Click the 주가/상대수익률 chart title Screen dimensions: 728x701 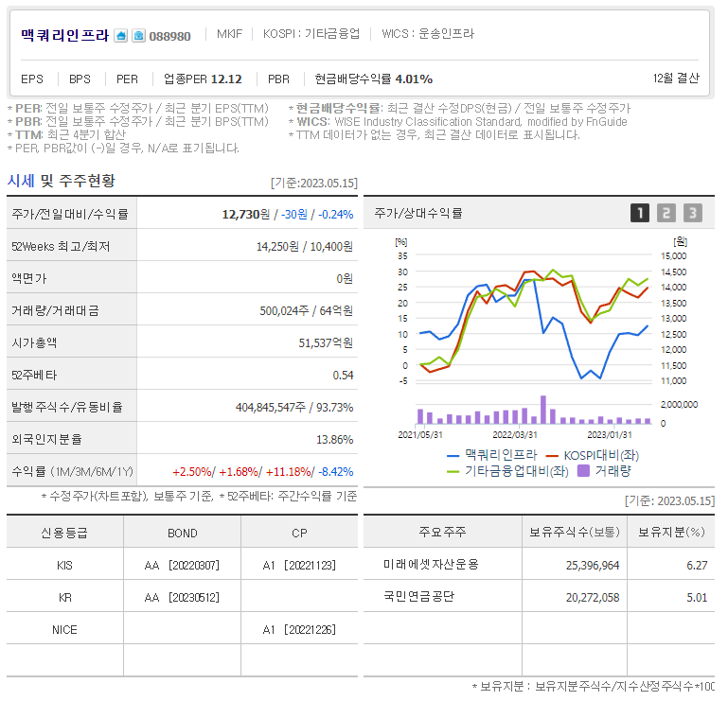point(418,213)
